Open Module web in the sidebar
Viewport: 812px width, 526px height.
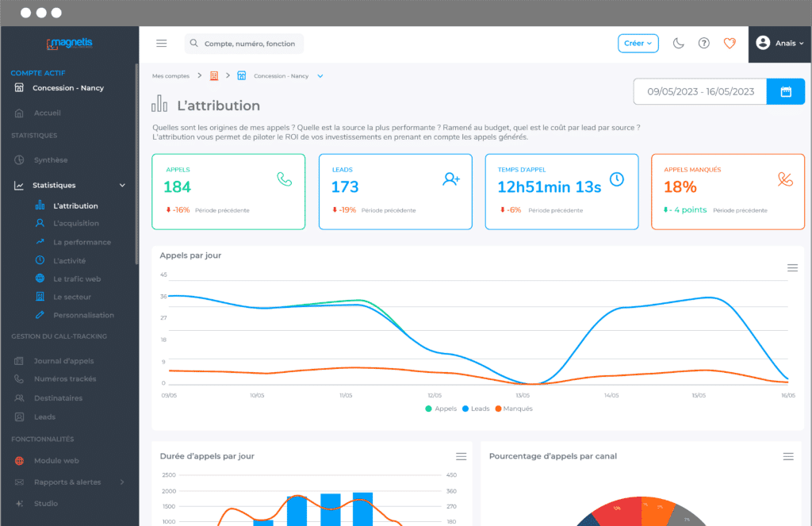point(56,461)
